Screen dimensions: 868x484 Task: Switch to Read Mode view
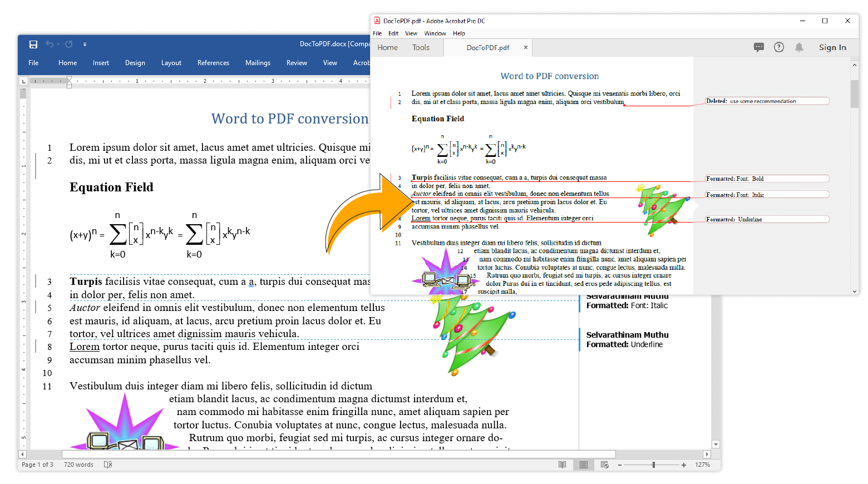[x=562, y=465]
